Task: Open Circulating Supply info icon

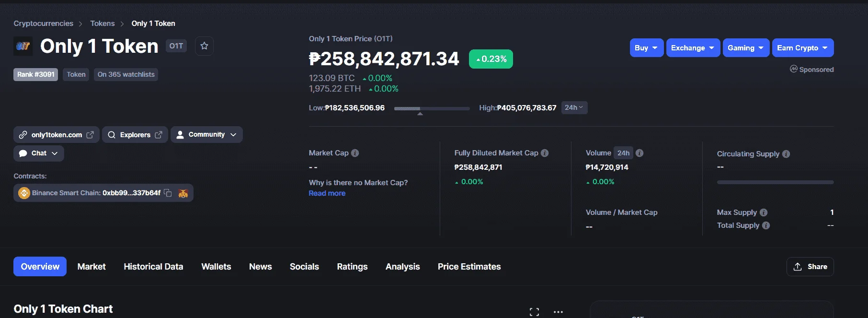Action: (786, 154)
